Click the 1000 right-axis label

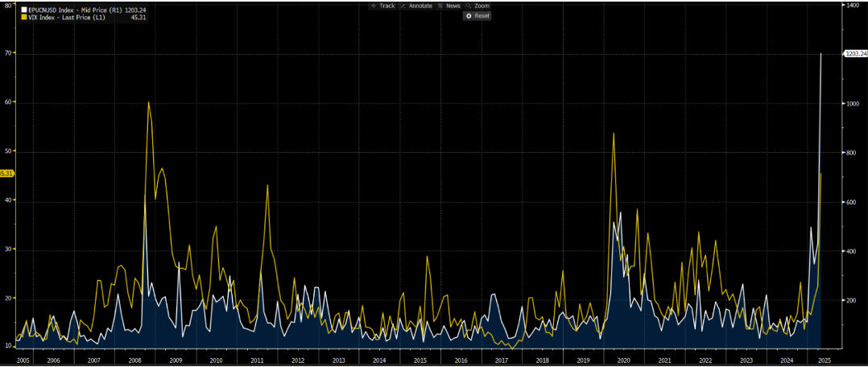(x=851, y=104)
